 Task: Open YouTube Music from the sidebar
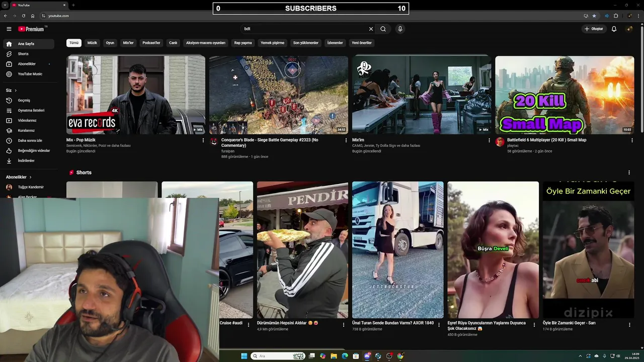pos(30,74)
